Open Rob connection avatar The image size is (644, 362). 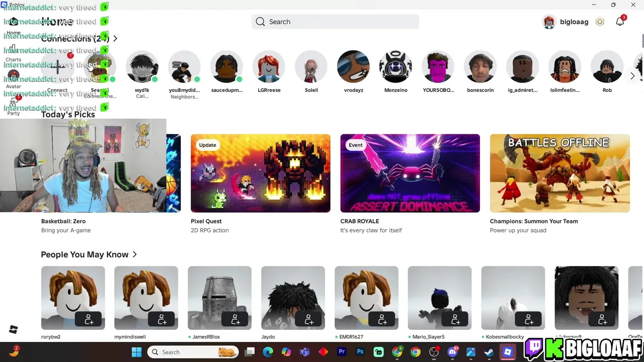click(607, 66)
